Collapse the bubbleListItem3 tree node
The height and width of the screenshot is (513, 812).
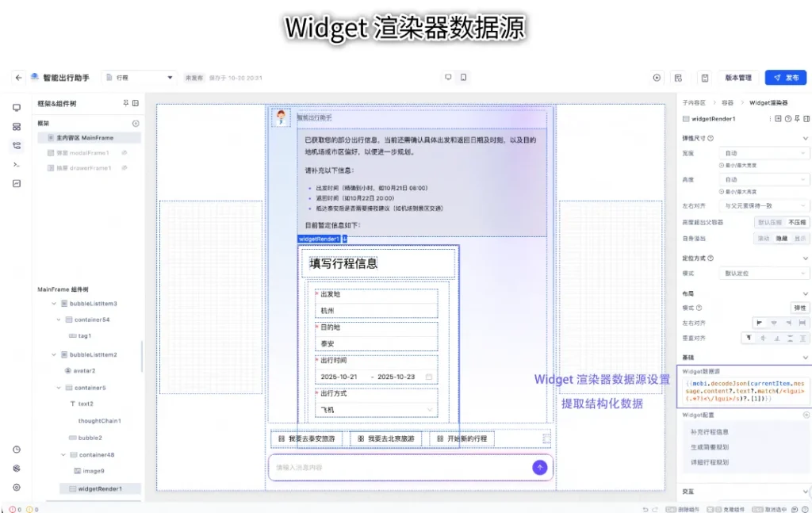tap(54, 304)
